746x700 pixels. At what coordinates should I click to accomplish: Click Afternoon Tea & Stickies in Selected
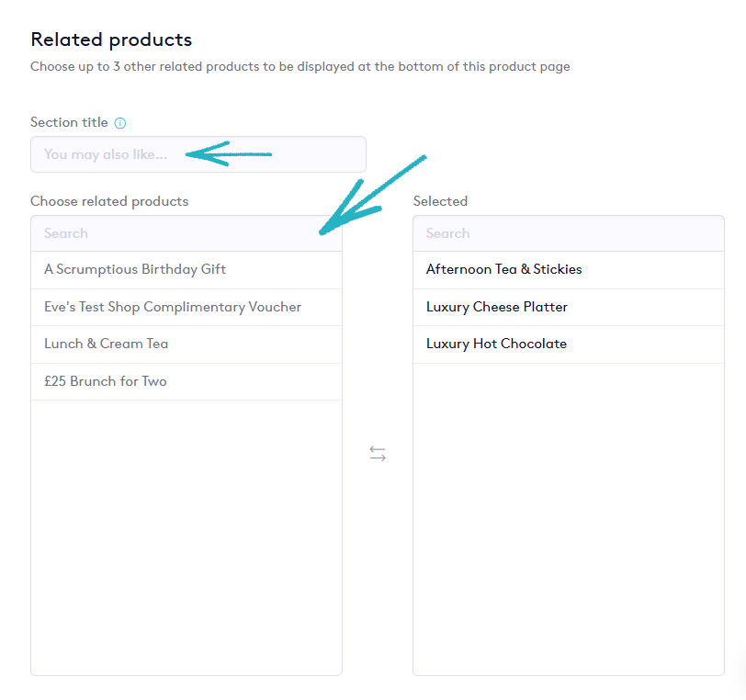tap(504, 270)
